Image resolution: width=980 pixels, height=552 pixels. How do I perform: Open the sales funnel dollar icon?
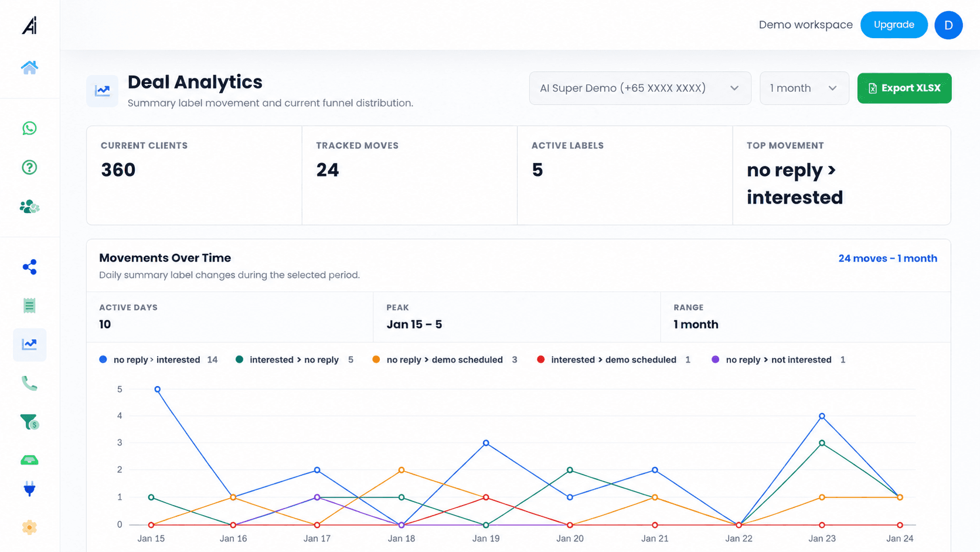pos(29,422)
